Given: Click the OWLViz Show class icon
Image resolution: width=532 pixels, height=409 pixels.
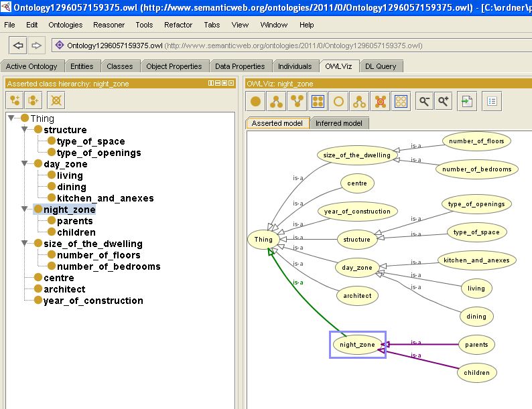Looking at the screenshot, I should tap(255, 102).
